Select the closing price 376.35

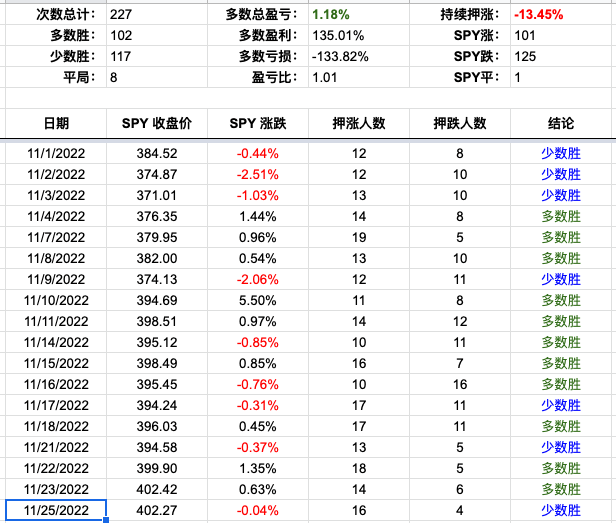coord(157,217)
